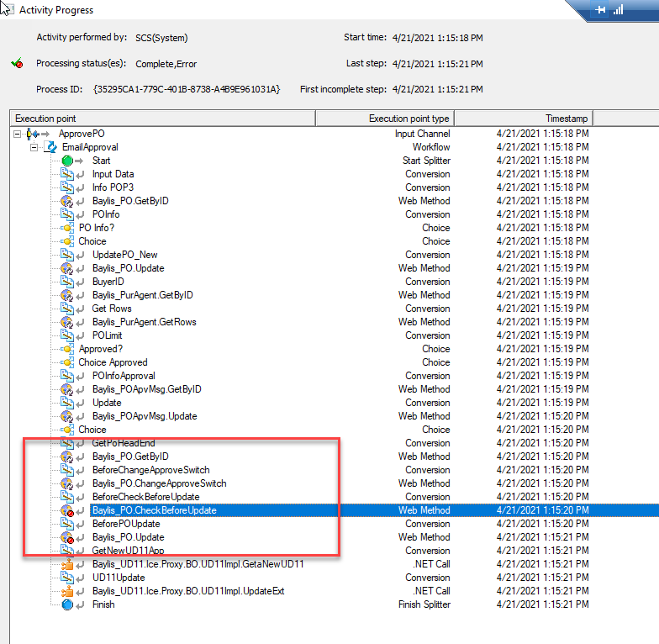Click the GetaNewUD11 .NET Call icon
This screenshot has width=659, height=644.
point(67,564)
